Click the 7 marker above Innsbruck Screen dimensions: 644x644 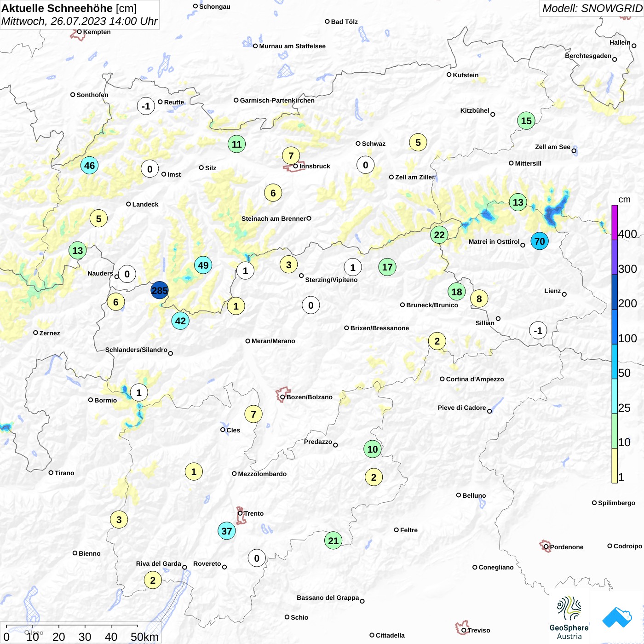point(291,155)
